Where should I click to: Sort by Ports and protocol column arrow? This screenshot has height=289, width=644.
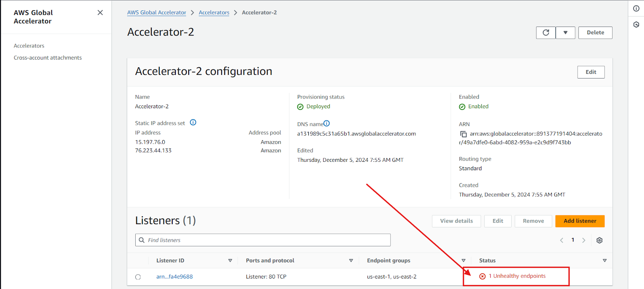(351, 261)
